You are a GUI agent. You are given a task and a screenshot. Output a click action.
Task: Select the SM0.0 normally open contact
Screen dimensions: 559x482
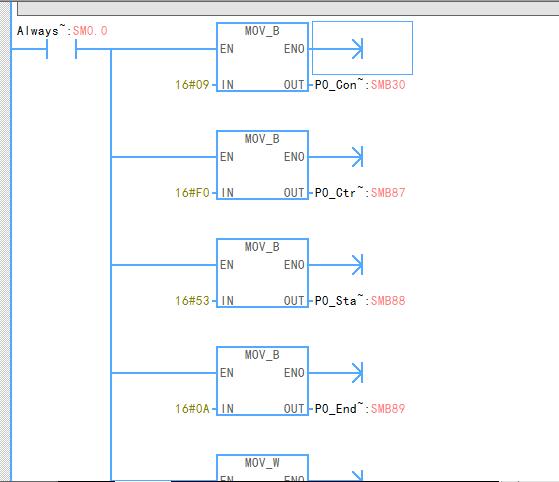[x=61, y=49]
